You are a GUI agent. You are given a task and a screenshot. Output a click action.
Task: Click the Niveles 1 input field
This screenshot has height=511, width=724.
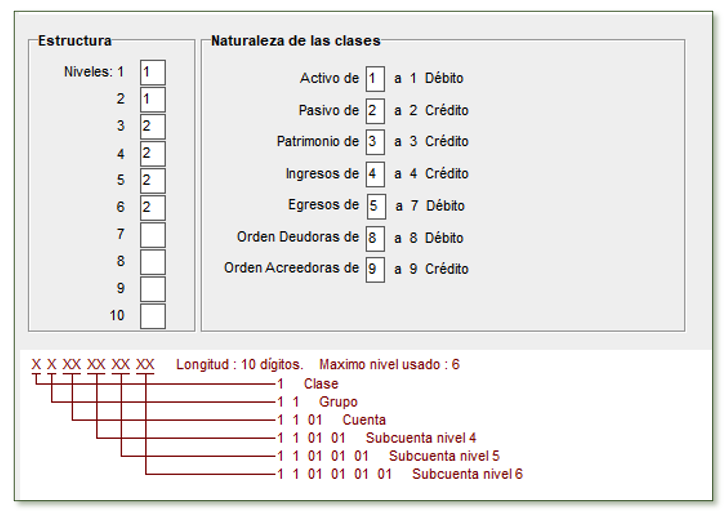pyautogui.click(x=152, y=72)
